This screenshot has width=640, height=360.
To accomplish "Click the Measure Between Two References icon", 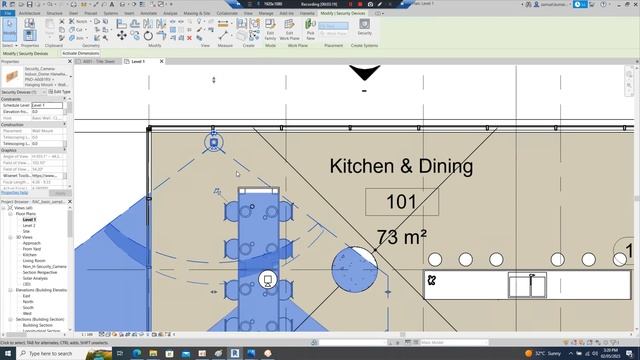I will pyautogui.click(x=223, y=36).
